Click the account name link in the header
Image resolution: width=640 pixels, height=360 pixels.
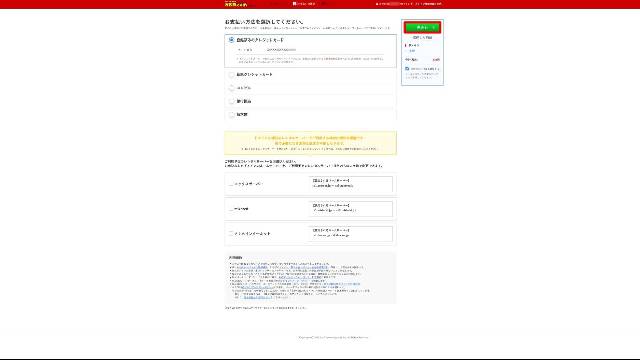point(394,4)
